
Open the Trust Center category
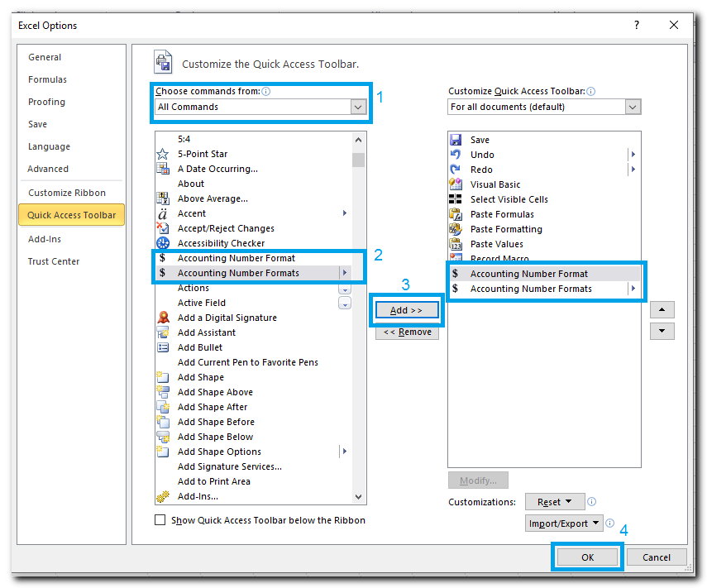click(54, 261)
